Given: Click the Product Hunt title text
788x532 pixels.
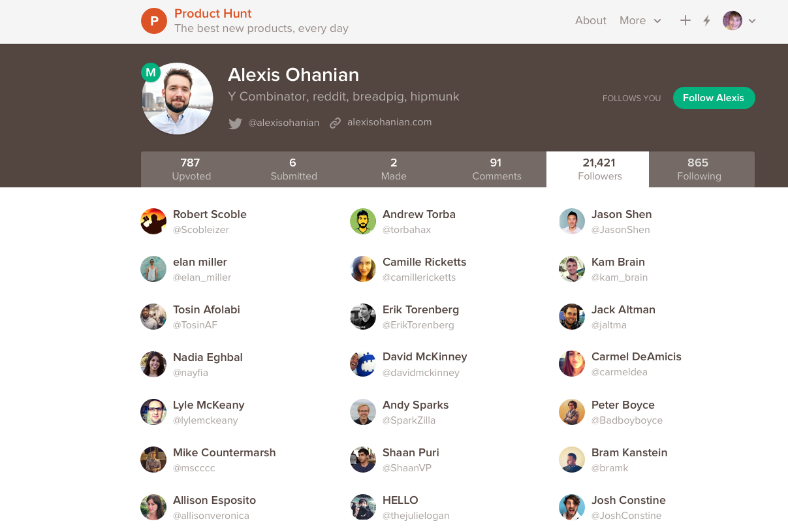Looking at the screenshot, I should (213, 14).
